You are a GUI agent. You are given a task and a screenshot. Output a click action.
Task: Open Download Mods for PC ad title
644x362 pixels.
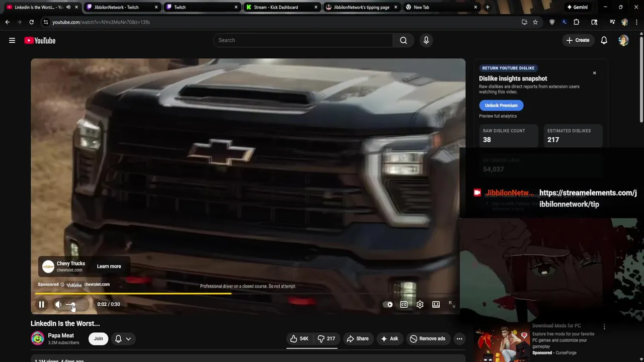pos(556,326)
